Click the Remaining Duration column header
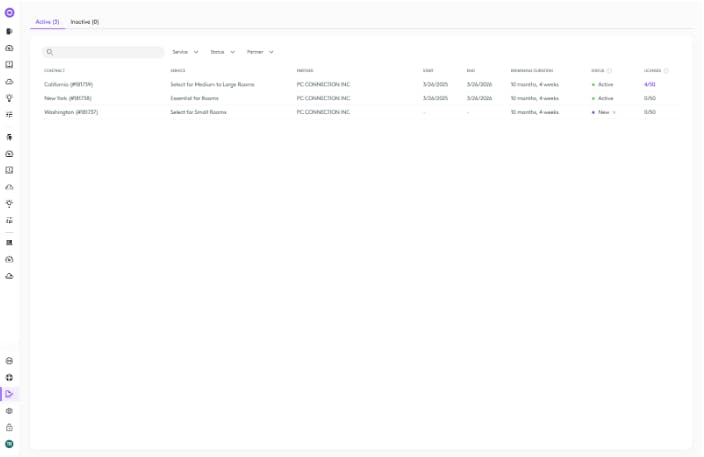This screenshot has width=704, height=457. point(532,71)
